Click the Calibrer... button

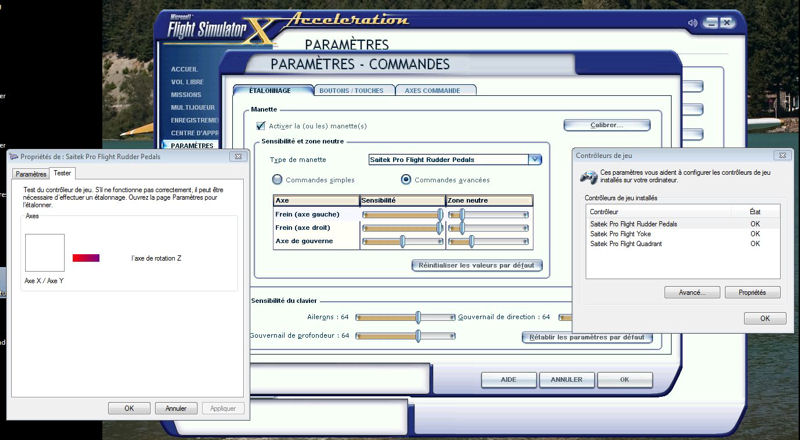tap(607, 125)
